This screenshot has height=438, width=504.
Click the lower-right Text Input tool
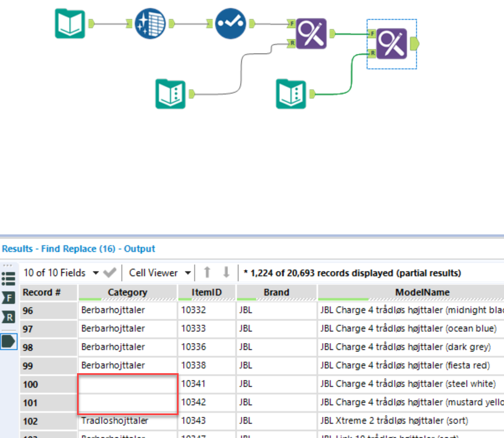coord(291,93)
